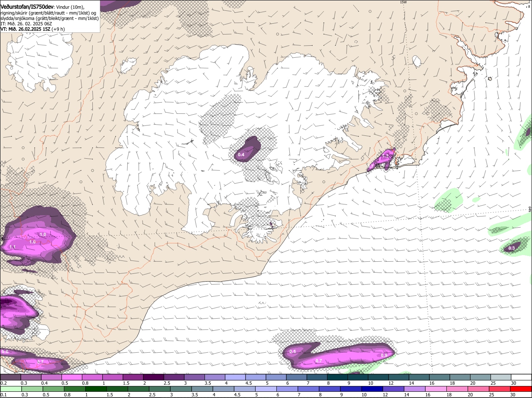Pick lower legend swatch between 10 and 12

[373, 389]
